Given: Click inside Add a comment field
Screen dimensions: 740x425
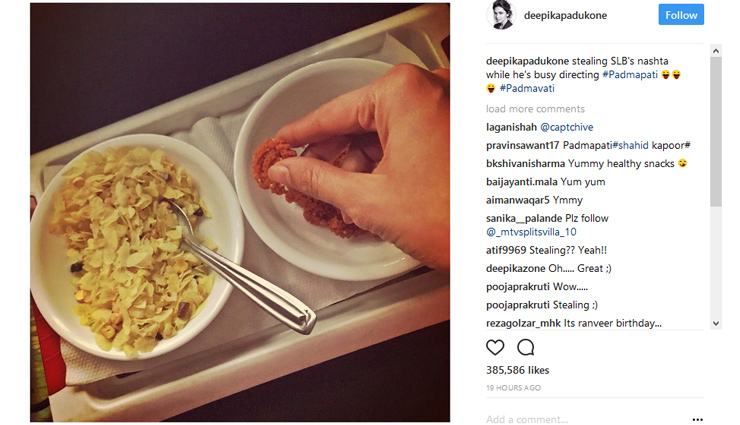Looking at the screenshot, I should (585, 419).
